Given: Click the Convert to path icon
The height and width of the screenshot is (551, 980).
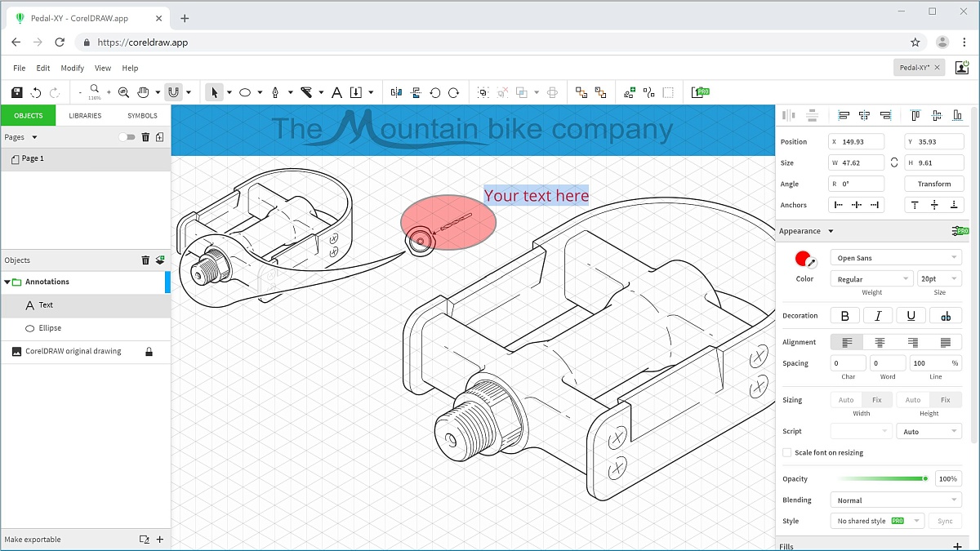Looking at the screenshot, I should click(649, 93).
